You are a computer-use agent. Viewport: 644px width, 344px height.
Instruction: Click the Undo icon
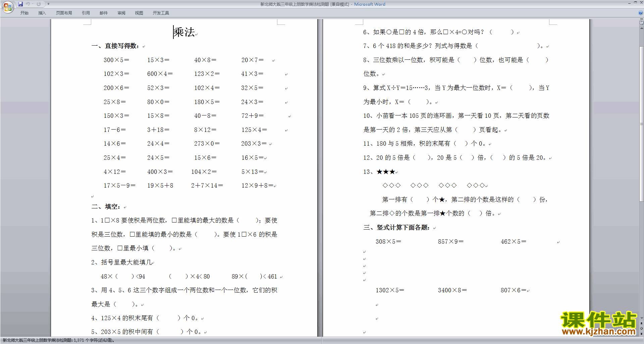(x=28, y=4)
